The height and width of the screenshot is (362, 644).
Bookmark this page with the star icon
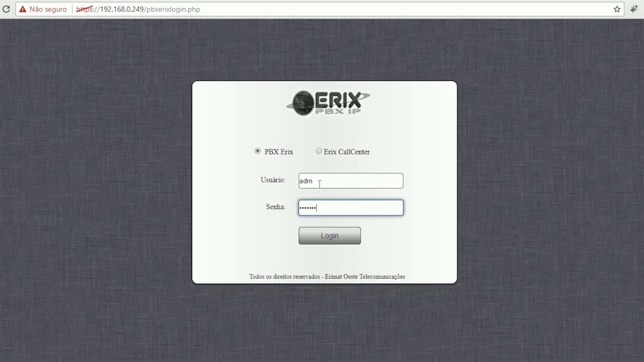pyautogui.click(x=617, y=9)
